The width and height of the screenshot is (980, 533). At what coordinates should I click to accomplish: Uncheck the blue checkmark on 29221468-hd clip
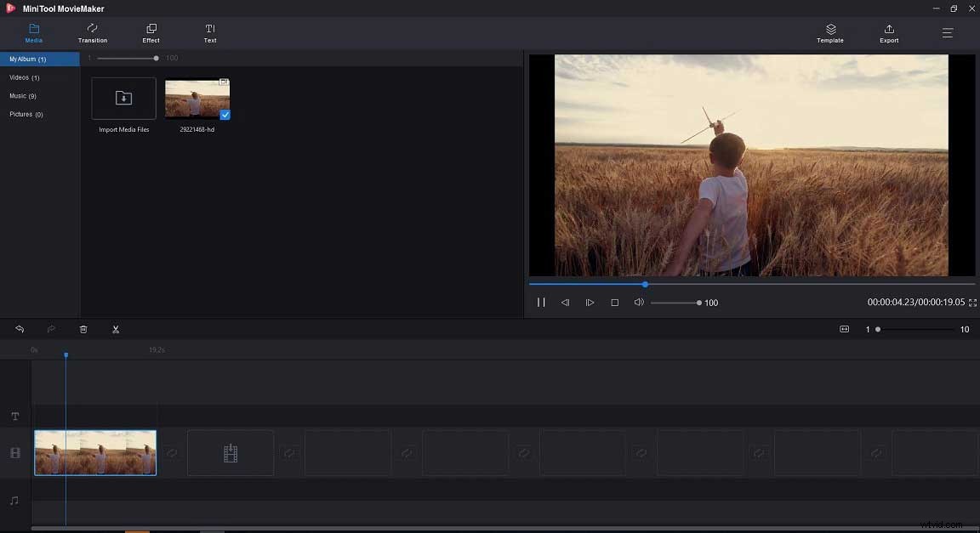tap(225, 113)
